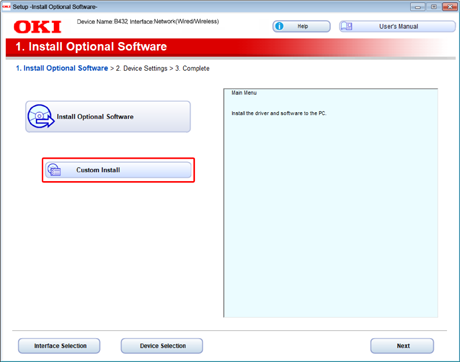
Task: Click the small OKI icon in title bar
Action: [x=6, y=6]
